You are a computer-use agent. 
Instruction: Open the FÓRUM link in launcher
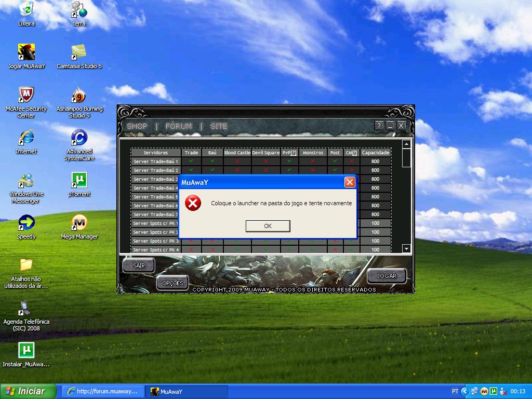pyautogui.click(x=179, y=126)
